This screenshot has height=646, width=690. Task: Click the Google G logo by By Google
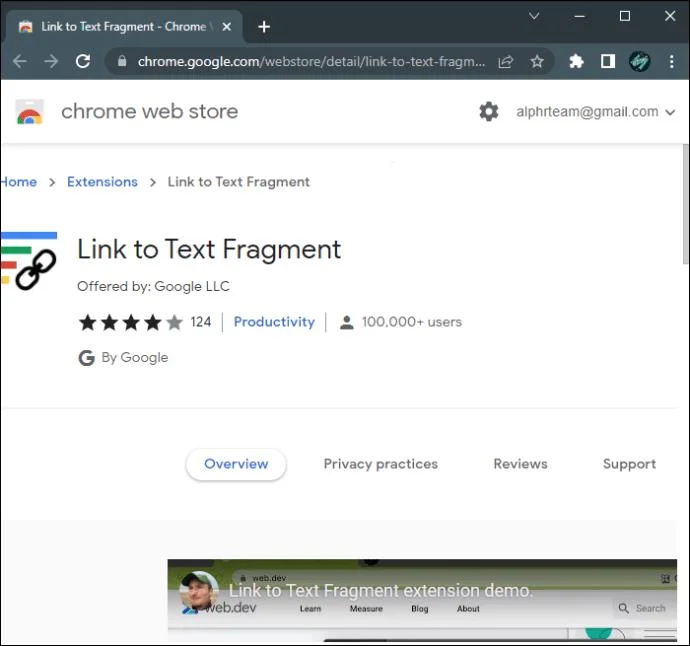(x=87, y=358)
